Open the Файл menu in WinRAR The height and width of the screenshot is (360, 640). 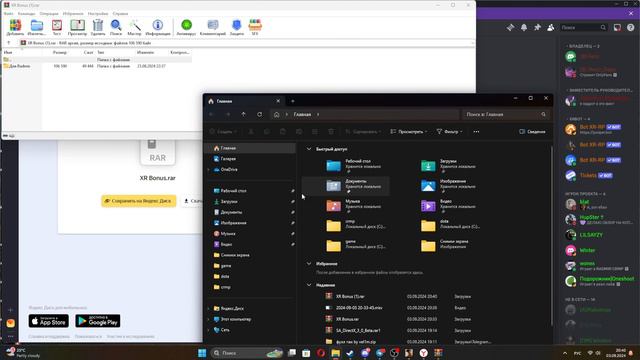8,13
